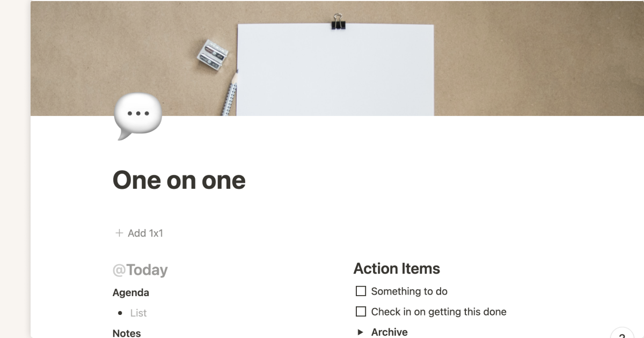Tick the "Check in on getting this done" checkbox
The height and width of the screenshot is (338, 644).
(x=361, y=312)
